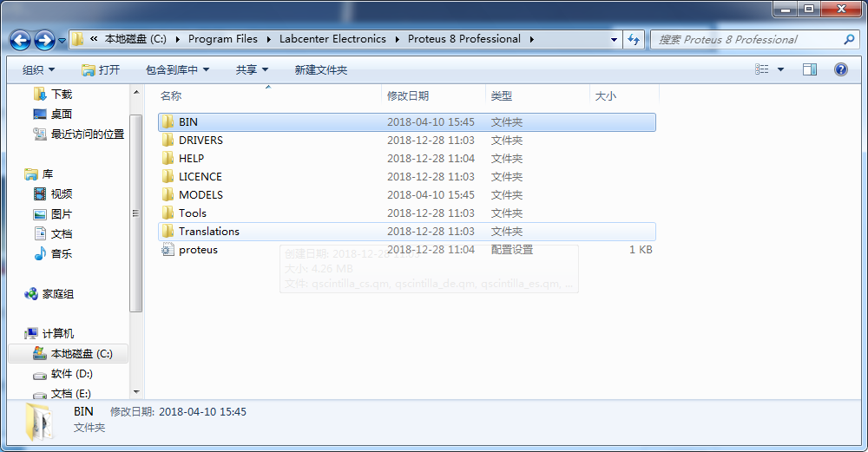Select the LICENCE folder icon

click(168, 176)
